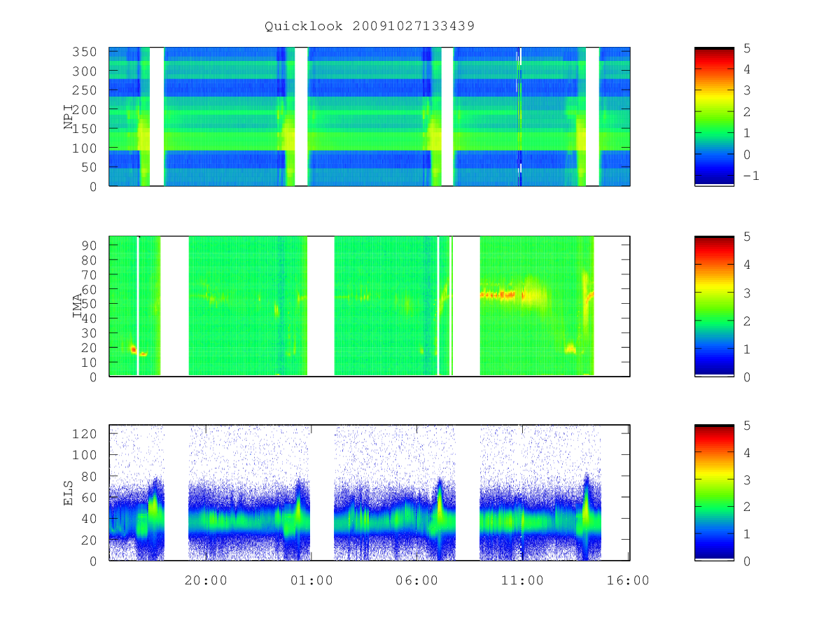Image resolution: width=840 pixels, height=630 pixels.
Task: Select the ELS axis label
Action: [69, 493]
